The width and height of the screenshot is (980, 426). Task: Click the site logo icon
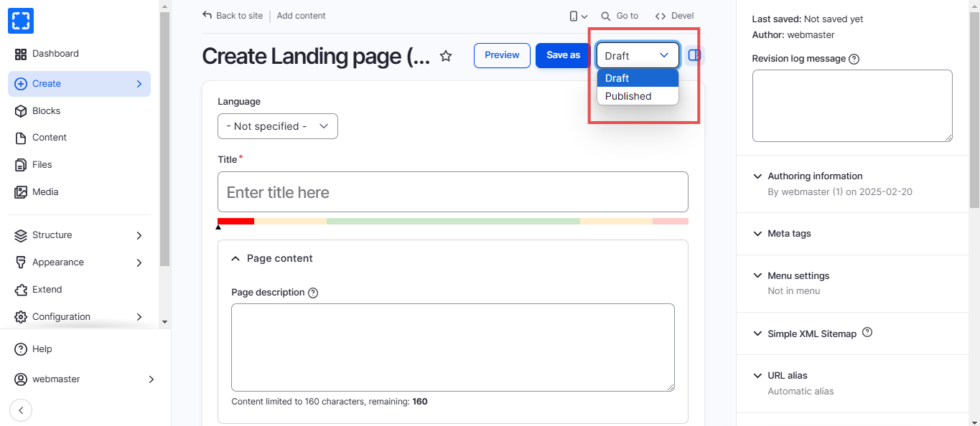[21, 21]
